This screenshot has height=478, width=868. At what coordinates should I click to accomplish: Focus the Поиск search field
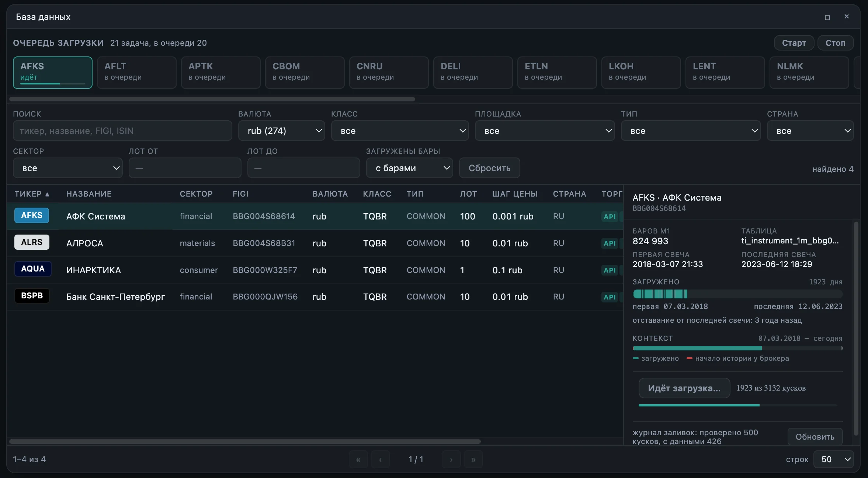122,131
